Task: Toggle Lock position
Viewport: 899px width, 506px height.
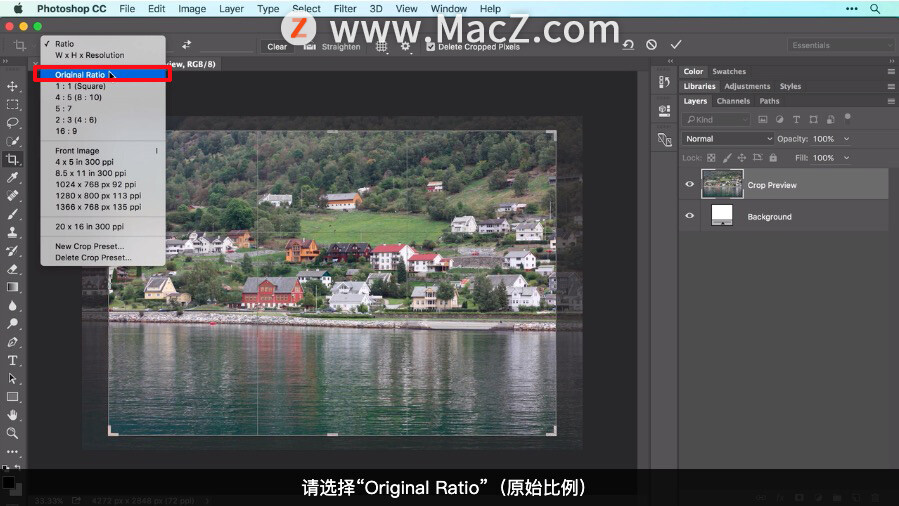Action: click(x=741, y=158)
